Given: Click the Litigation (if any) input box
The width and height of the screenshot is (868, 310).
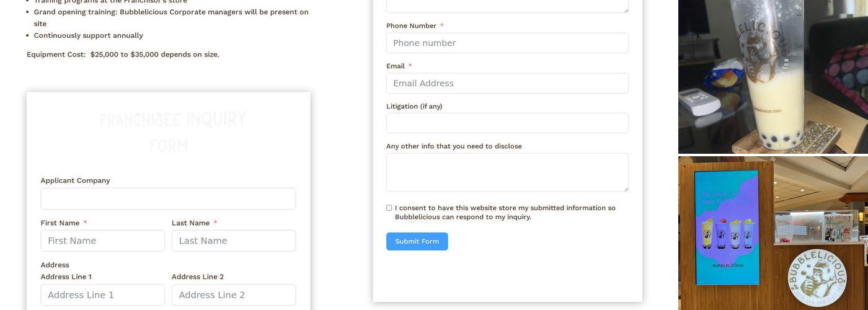Looking at the screenshot, I should click(507, 123).
